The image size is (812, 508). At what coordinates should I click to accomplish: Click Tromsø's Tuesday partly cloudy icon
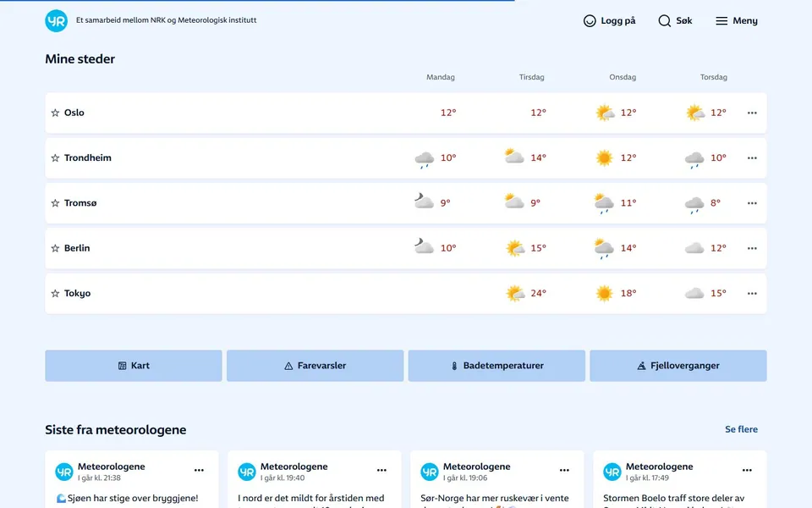click(x=514, y=202)
